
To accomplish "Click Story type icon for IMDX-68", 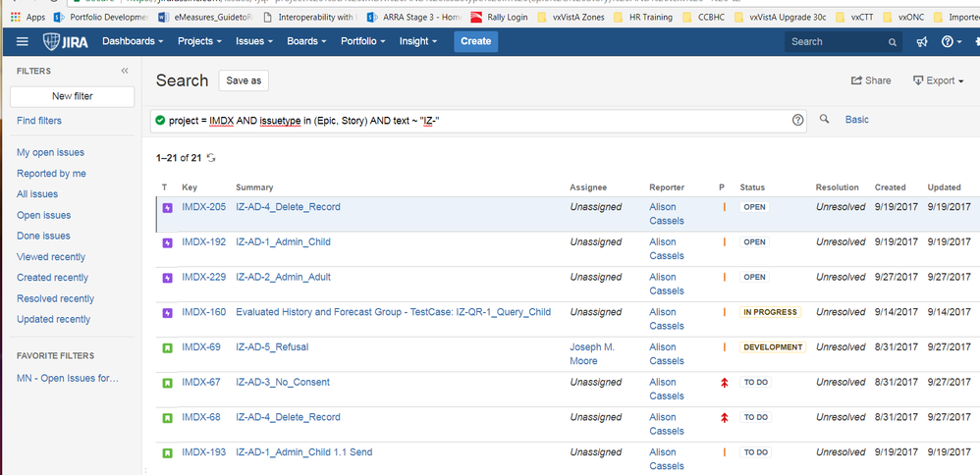I will click(167, 417).
